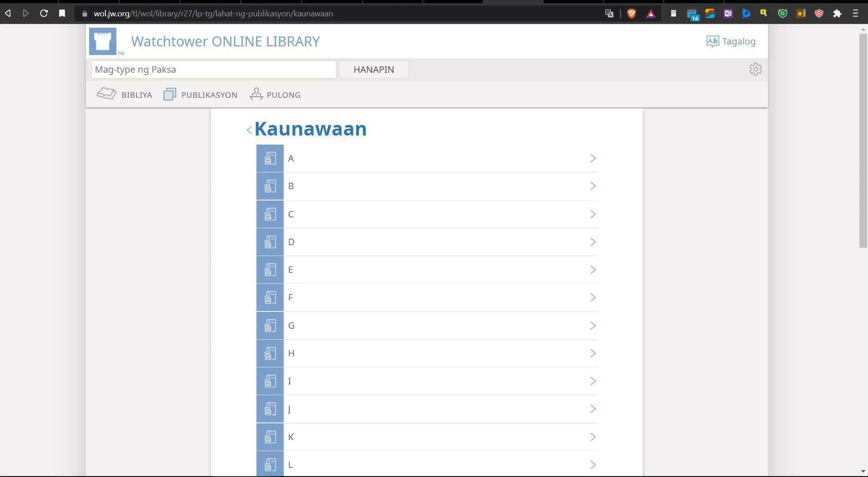Open the PULONG menu
The height and width of the screenshot is (477, 868).
pyautogui.click(x=275, y=94)
